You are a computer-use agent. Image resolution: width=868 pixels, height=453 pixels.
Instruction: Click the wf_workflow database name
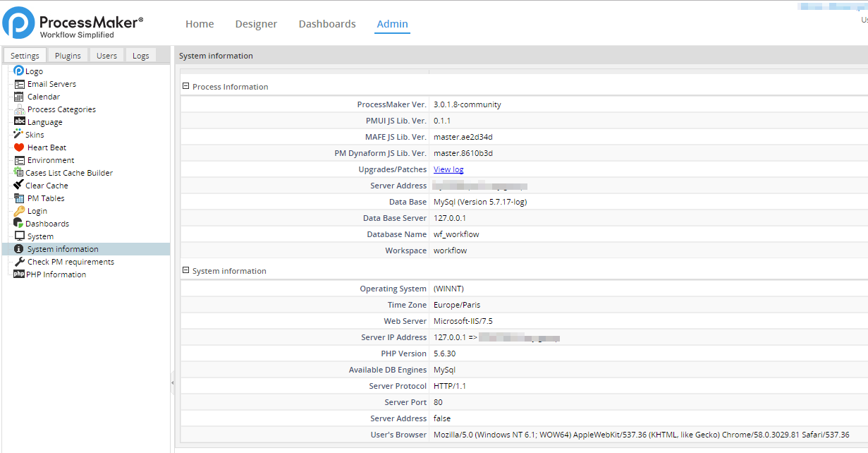[x=456, y=234]
